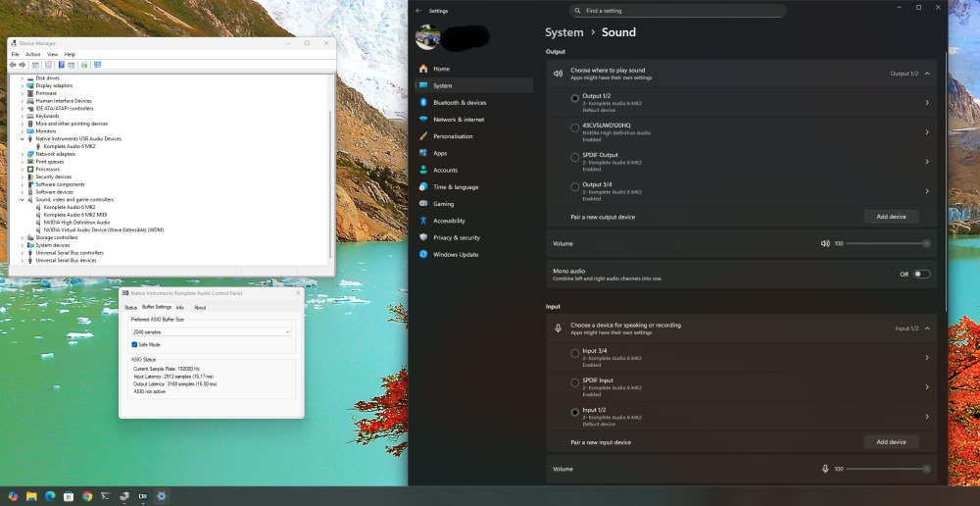Viewport: 980px width, 506px height.
Task: Open Privacy & security settings
Action: pos(473,237)
